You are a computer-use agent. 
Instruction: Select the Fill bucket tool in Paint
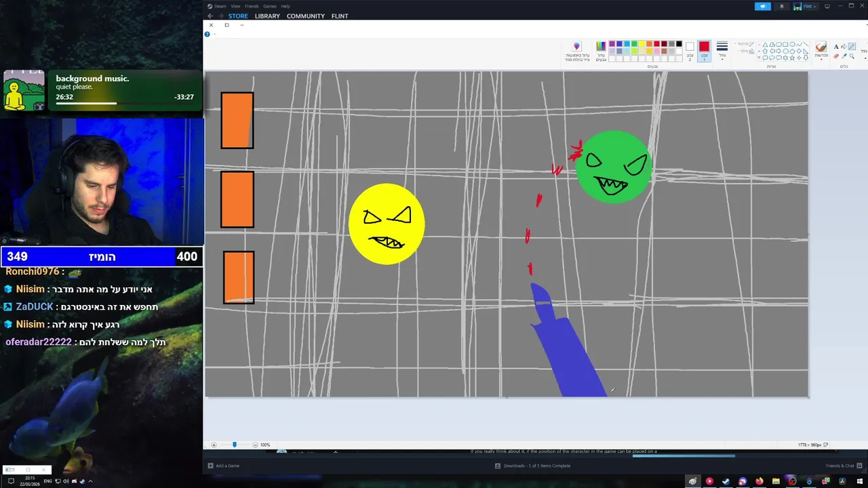pos(844,46)
